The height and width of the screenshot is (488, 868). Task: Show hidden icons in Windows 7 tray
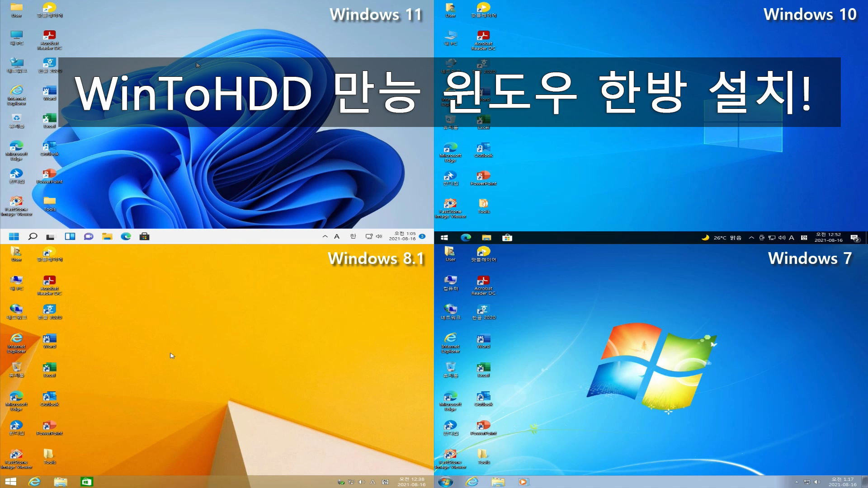click(x=797, y=482)
